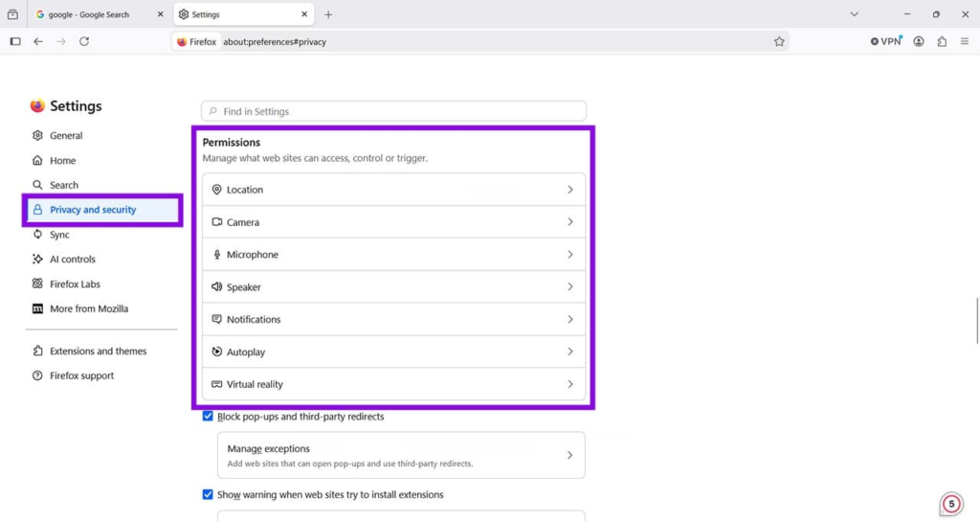980x521 pixels.
Task: Open Sync settings category
Action: point(102,235)
